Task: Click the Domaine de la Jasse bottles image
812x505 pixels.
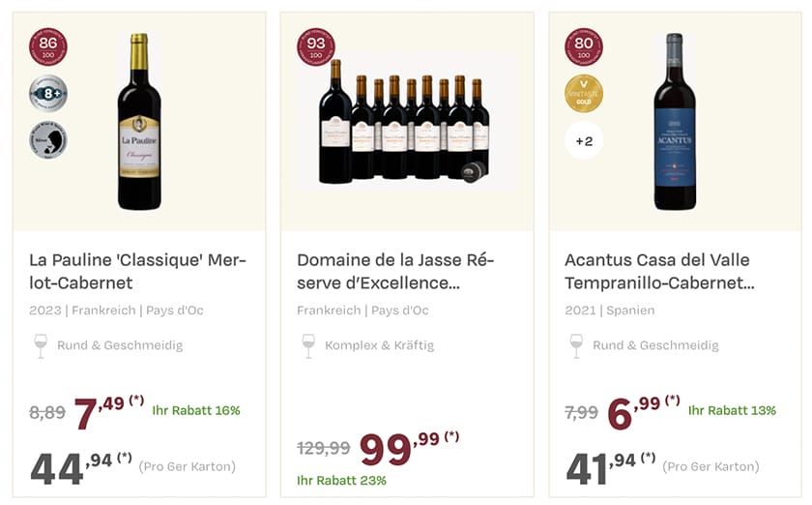Action: pyautogui.click(x=406, y=124)
